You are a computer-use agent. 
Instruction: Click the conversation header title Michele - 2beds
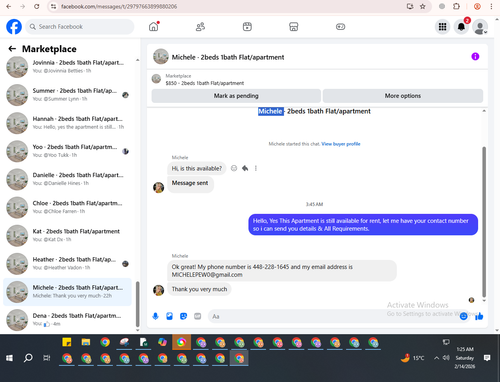point(228,57)
